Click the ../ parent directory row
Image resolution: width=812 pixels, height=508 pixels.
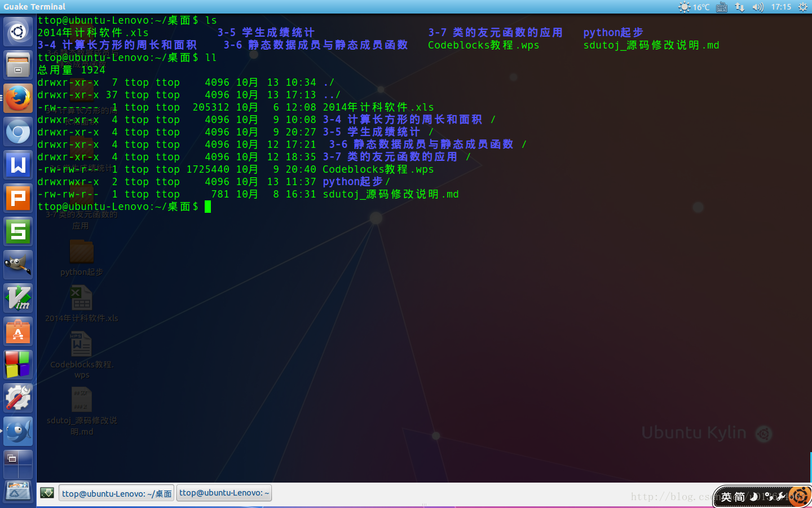(189, 95)
